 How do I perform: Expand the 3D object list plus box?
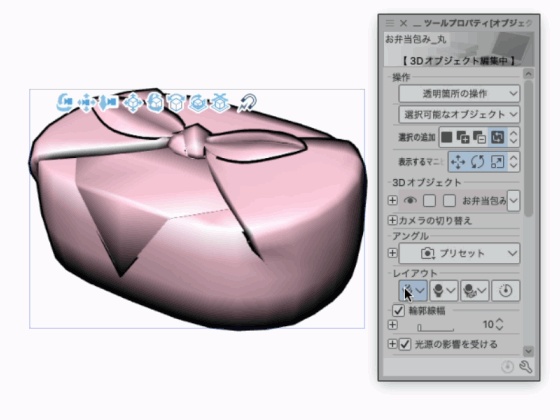tap(392, 200)
